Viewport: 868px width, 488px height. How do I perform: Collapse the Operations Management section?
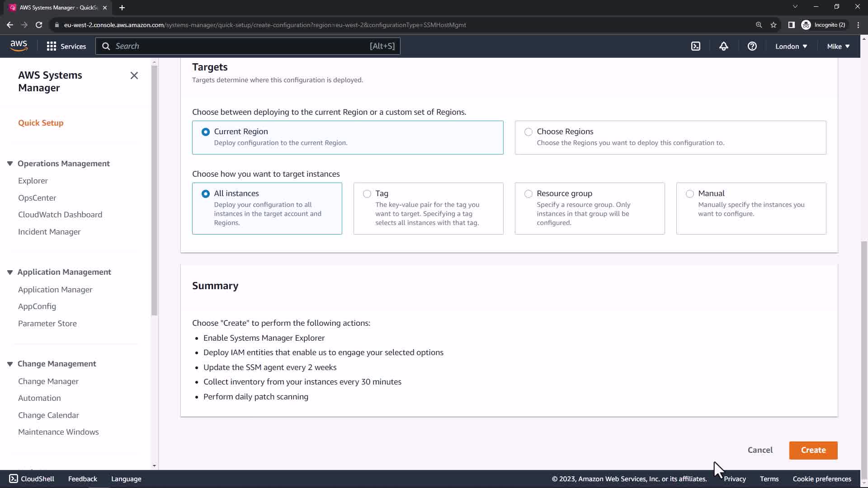click(x=10, y=164)
